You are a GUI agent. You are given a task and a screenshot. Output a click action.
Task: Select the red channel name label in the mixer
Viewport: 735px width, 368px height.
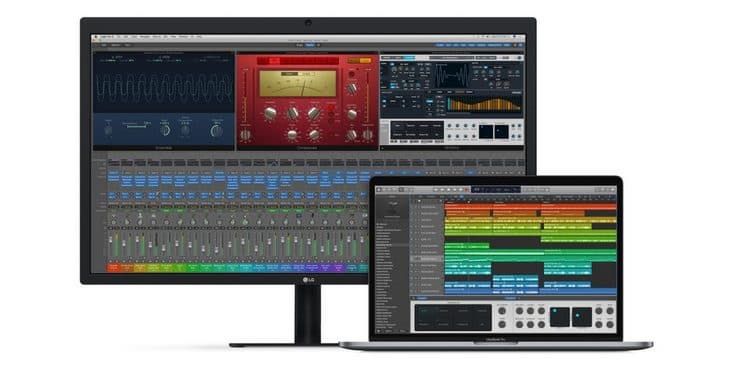click(x=113, y=268)
